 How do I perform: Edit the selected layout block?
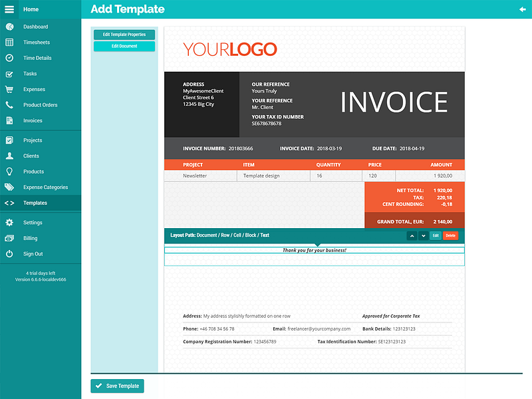pyautogui.click(x=436, y=235)
